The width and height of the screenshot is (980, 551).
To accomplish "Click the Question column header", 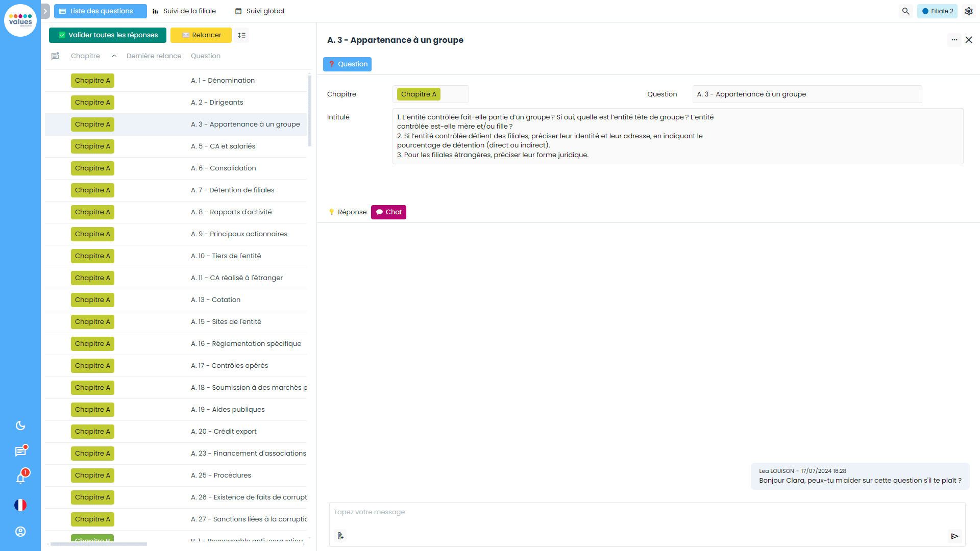I will 206,56.
